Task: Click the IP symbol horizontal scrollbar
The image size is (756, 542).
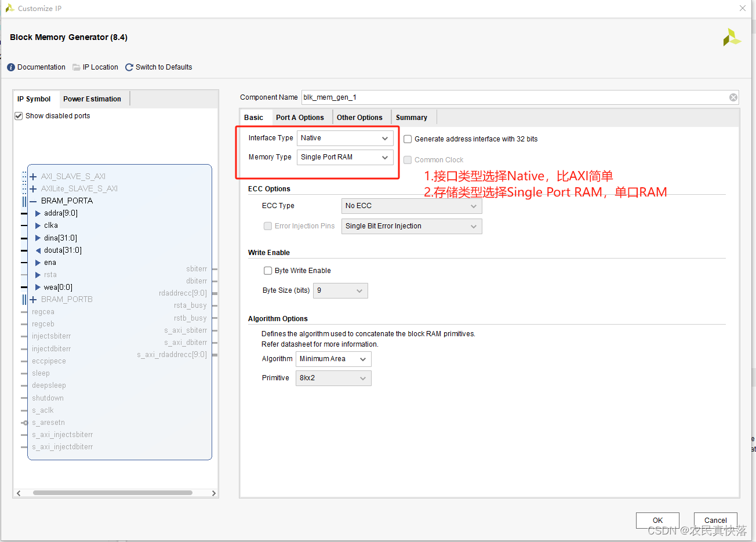Action: coord(112,493)
